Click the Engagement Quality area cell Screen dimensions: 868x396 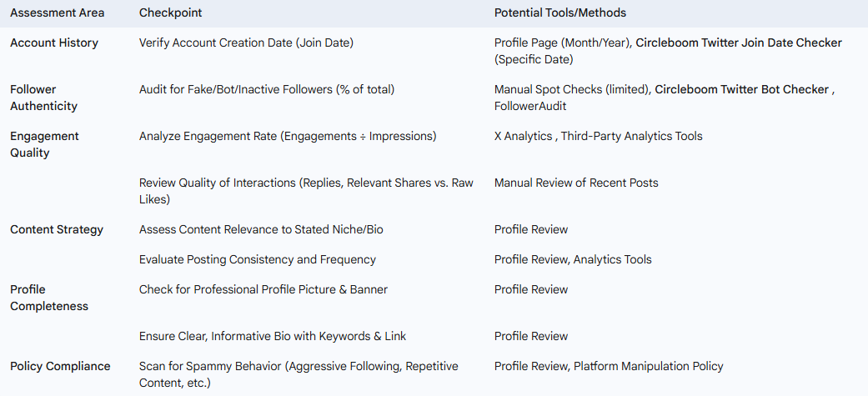[44, 144]
